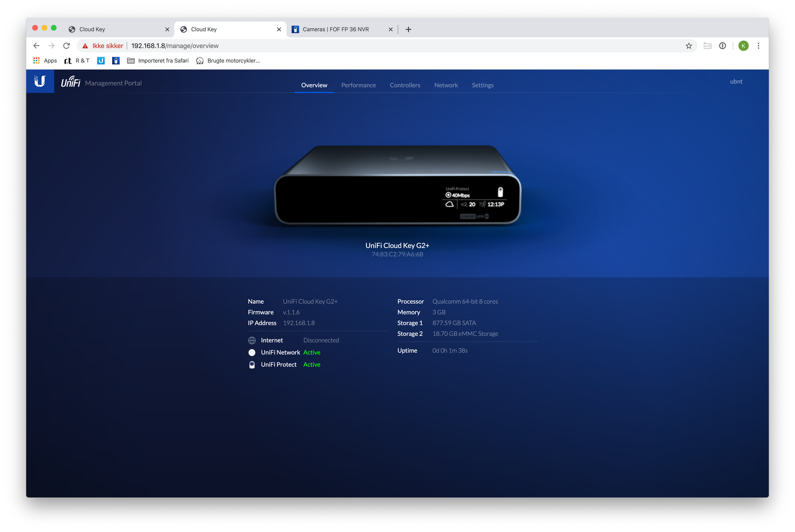This screenshot has height=532, width=795.
Task: Click the browser back arrow
Action: 36,46
